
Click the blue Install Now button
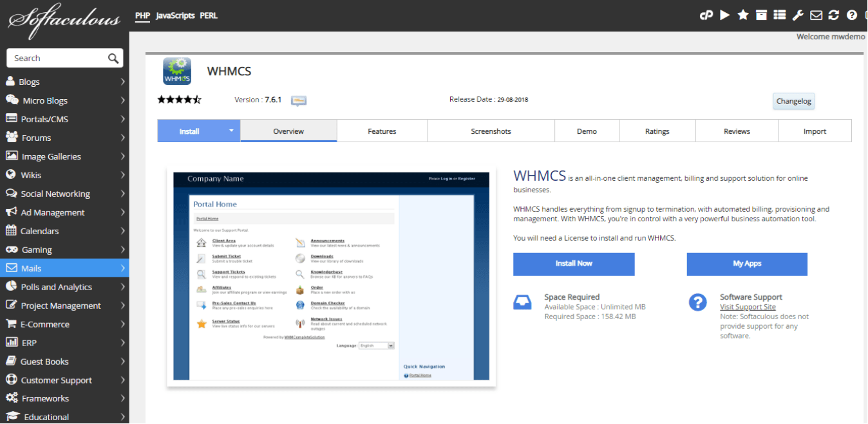point(574,264)
